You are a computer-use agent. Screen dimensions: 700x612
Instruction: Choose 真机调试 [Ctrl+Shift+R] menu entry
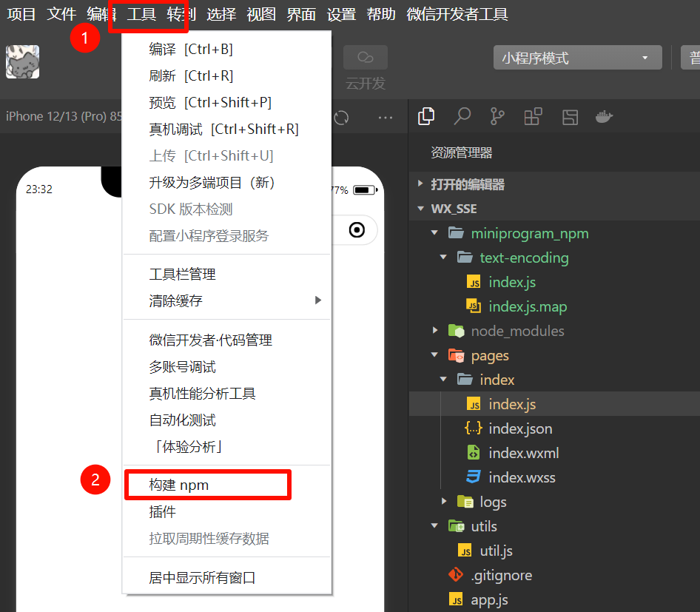[226, 130]
